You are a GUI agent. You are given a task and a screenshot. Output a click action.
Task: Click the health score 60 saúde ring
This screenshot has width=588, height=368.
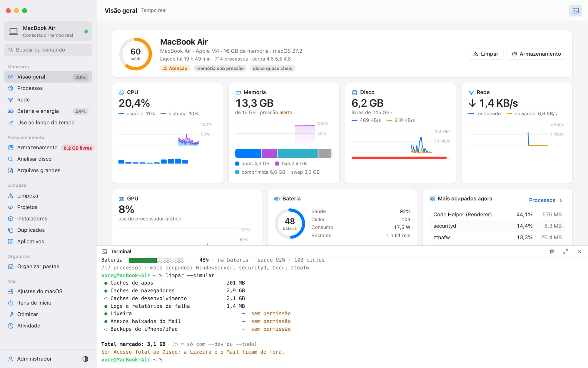(x=136, y=54)
